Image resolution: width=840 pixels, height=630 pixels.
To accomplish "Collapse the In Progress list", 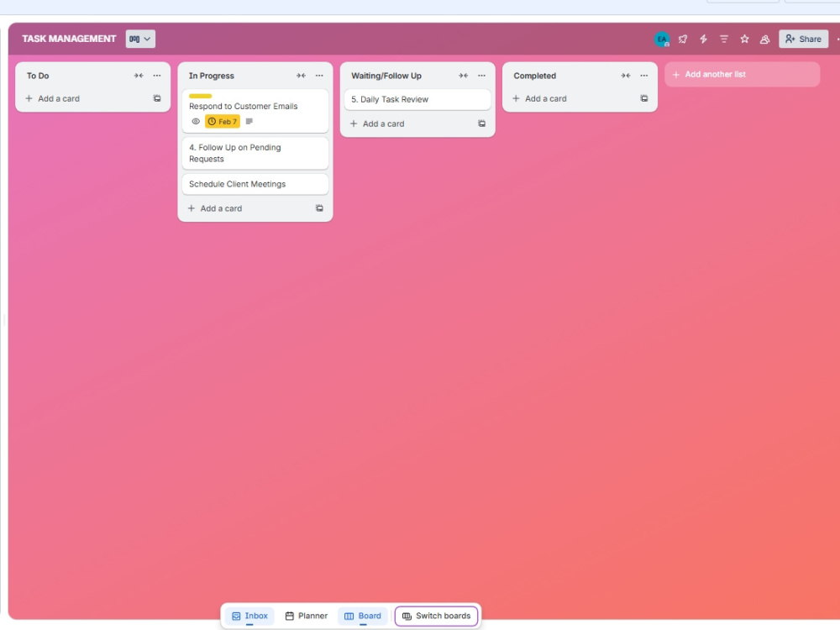I will (301, 76).
